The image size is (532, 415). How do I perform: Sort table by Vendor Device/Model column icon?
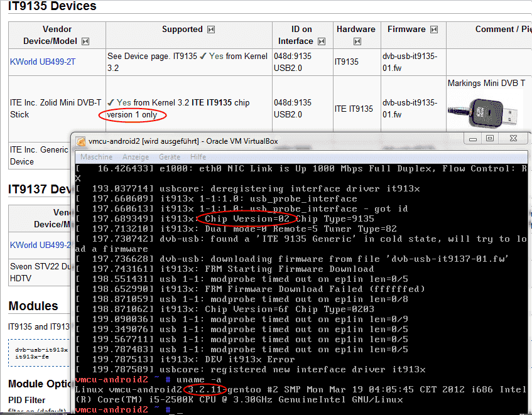click(85, 41)
